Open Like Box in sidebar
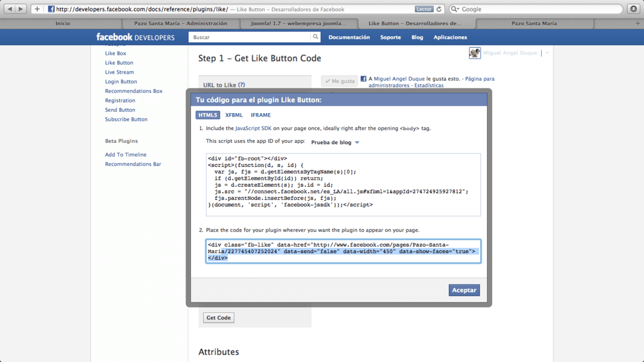Viewport: 644px width, 362px height. pyautogui.click(x=115, y=53)
